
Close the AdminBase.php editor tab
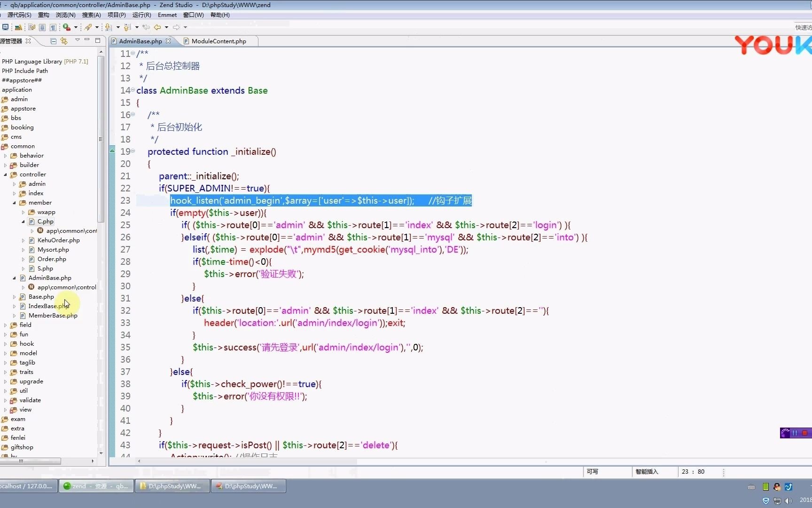(168, 41)
